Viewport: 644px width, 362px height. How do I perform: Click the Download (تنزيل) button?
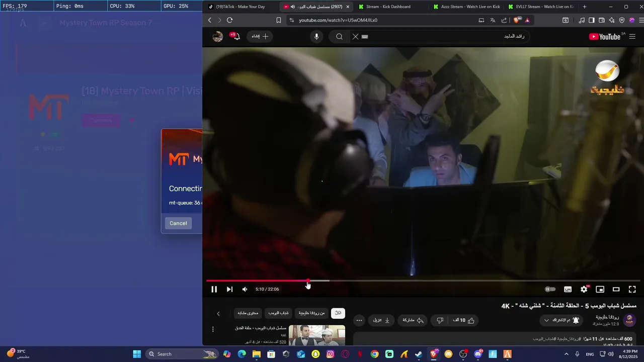(x=381, y=320)
